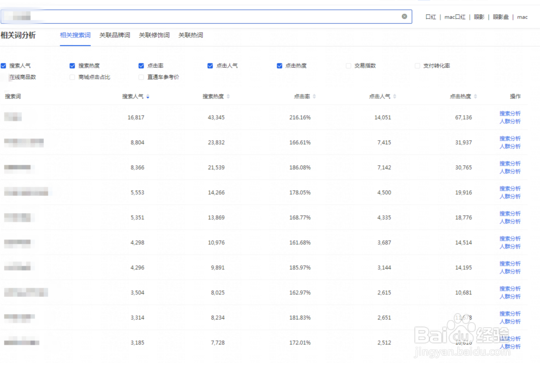This screenshot has height=371, width=540.
Task: Open 搜索分析 for the 16,817 row
Action: [x=510, y=113]
